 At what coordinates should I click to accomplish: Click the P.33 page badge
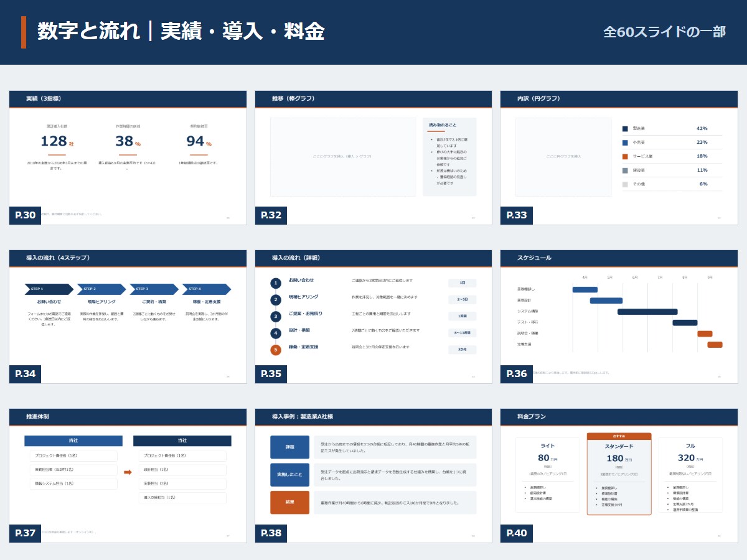point(517,215)
